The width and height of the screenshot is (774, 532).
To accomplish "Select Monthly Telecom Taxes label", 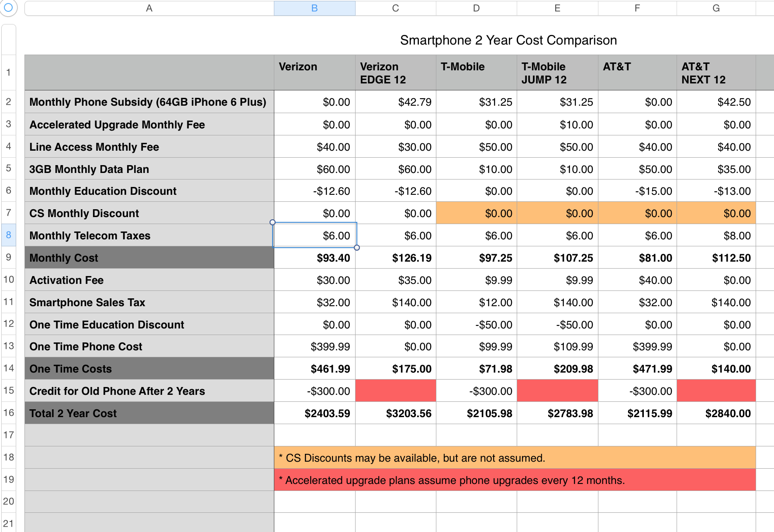I will pos(149,235).
